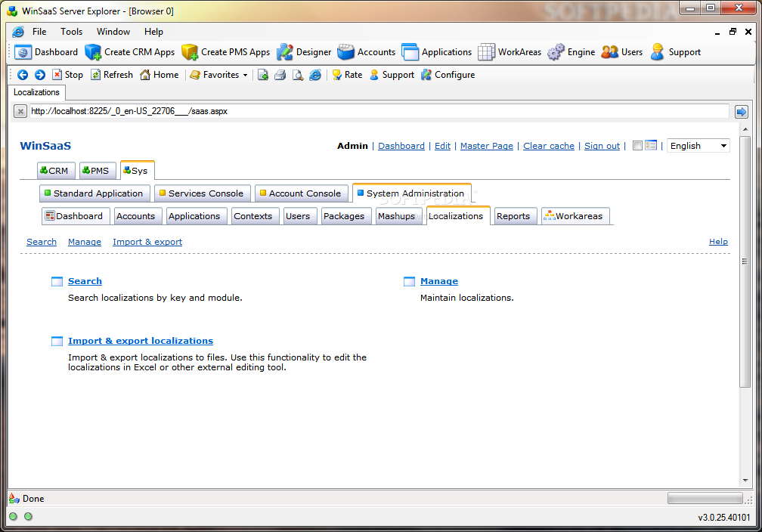Open the print preview magnifier icon

pos(298,75)
